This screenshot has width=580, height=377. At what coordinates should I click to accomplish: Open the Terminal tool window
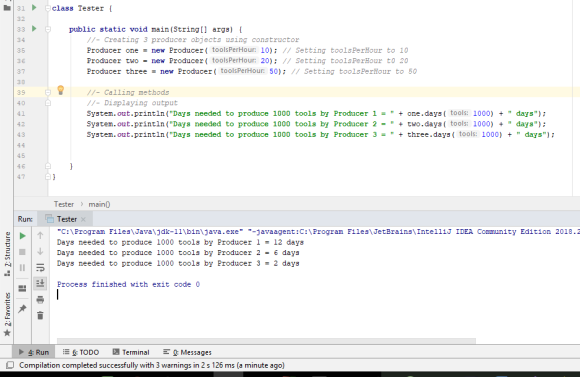(131, 352)
